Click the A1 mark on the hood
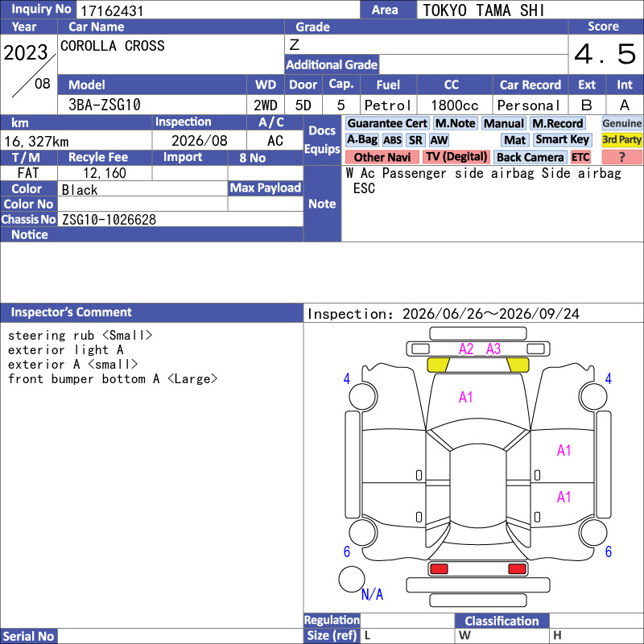Image resolution: width=644 pixels, height=644 pixels. click(x=465, y=397)
